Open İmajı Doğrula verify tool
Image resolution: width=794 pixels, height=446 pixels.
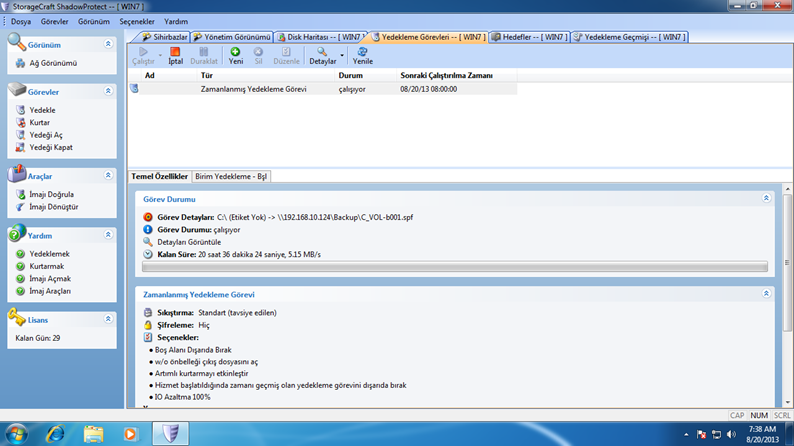[x=45, y=194]
